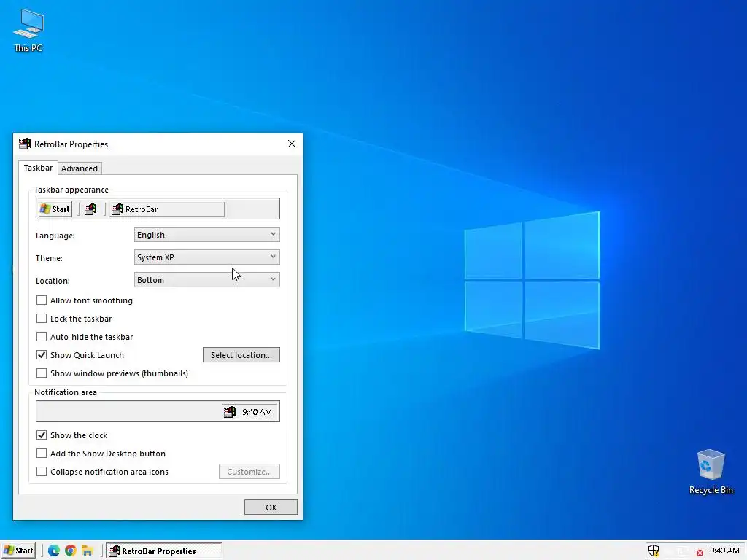
Task: Click the preview RetroBar task button
Action: coord(167,209)
